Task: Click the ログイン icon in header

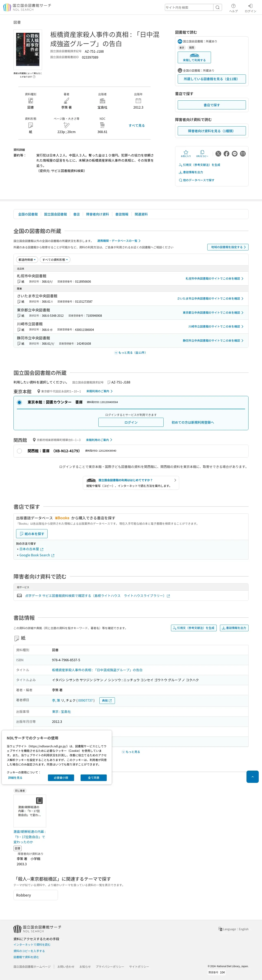Action: click(250, 8)
